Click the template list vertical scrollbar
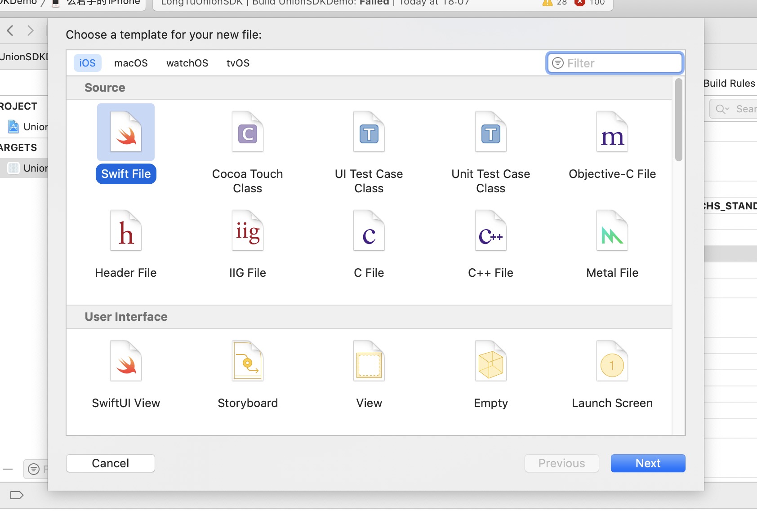 click(678, 120)
